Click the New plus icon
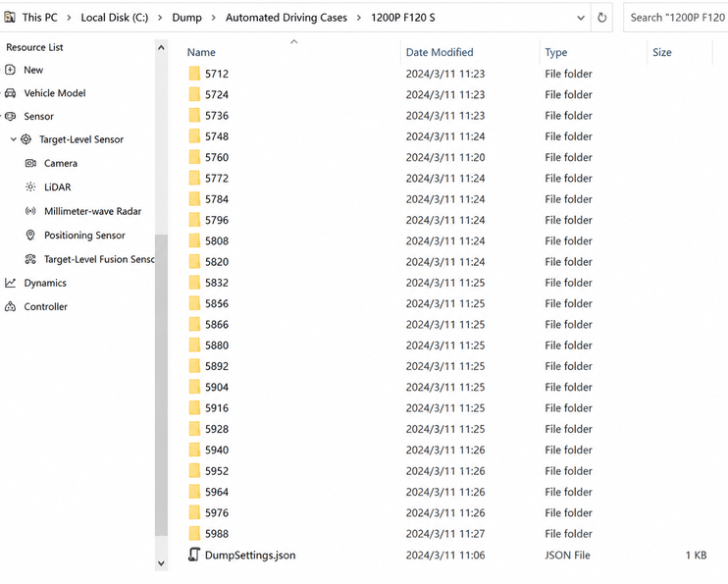The image size is (728, 584). [x=10, y=70]
